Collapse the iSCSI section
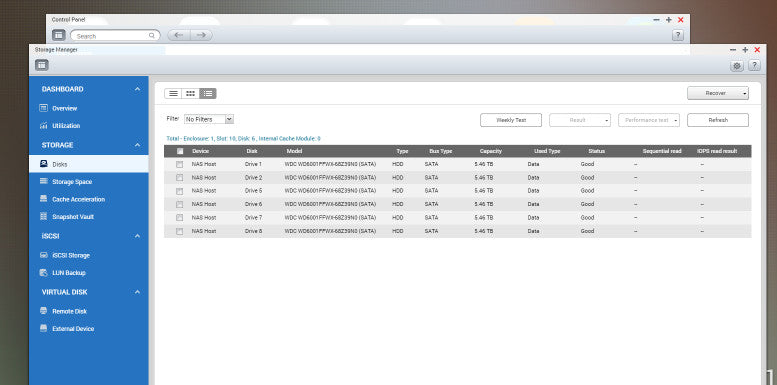Image resolution: width=777 pixels, height=385 pixels. tap(137, 236)
